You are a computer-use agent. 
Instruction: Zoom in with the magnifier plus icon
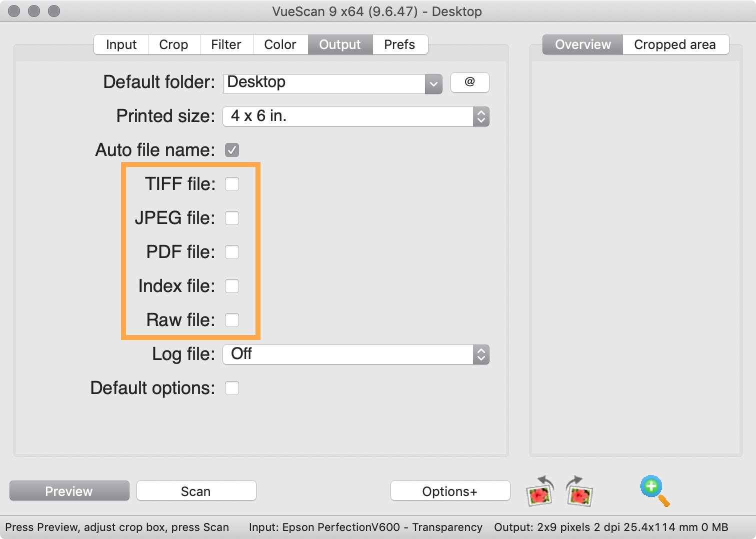655,490
